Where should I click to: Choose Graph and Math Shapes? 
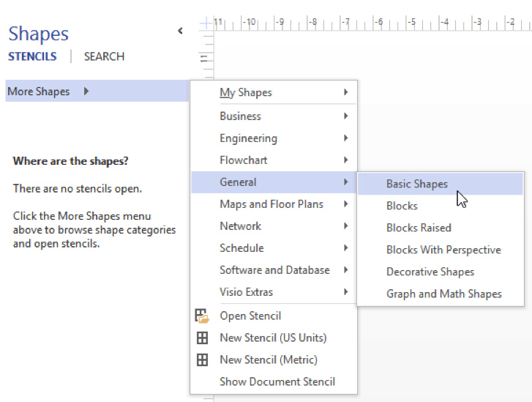tap(444, 294)
